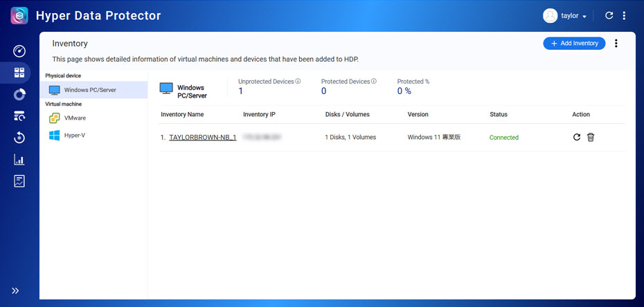The height and width of the screenshot is (307, 644).
Task: Select the Inventory icon in left sidebar
Action: click(x=19, y=73)
